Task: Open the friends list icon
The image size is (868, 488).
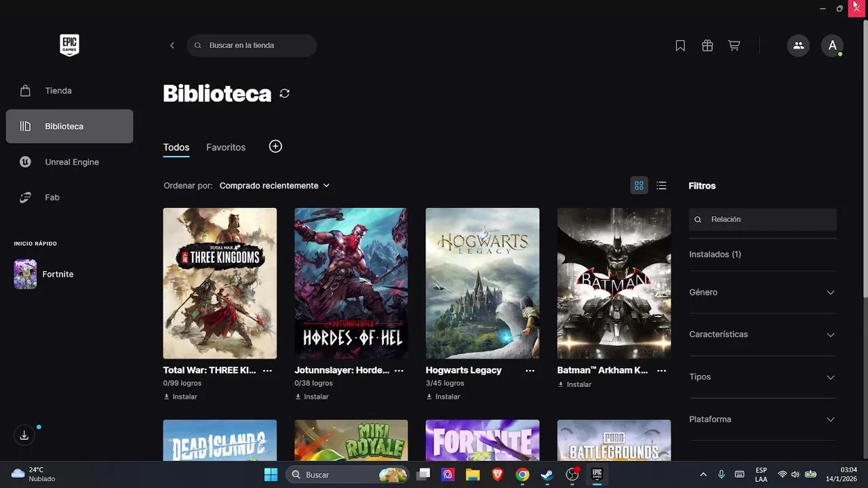Action: (798, 45)
